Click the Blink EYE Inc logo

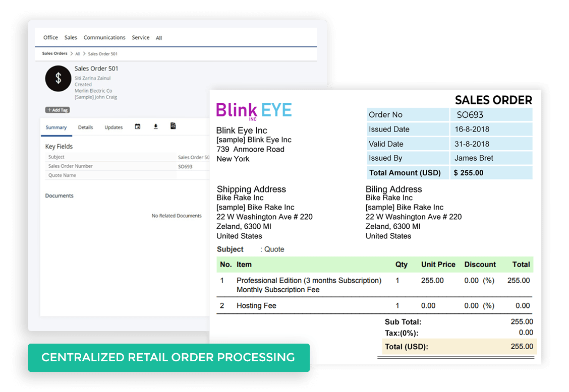coord(254,111)
